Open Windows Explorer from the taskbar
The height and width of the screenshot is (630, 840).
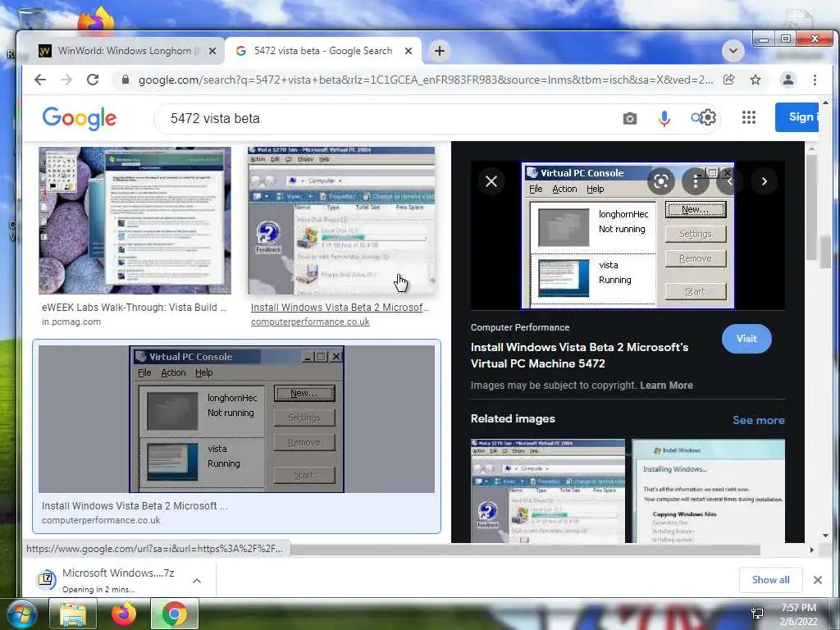73,614
